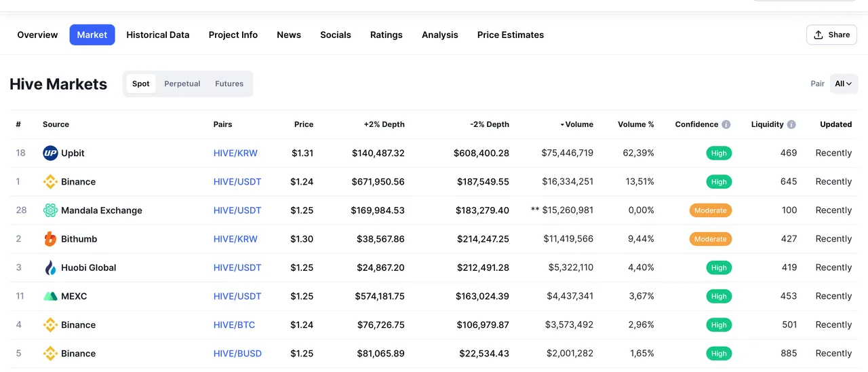Image resolution: width=868 pixels, height=372 pixels.
Task: Click the Volume % column header
Action: 636,125
